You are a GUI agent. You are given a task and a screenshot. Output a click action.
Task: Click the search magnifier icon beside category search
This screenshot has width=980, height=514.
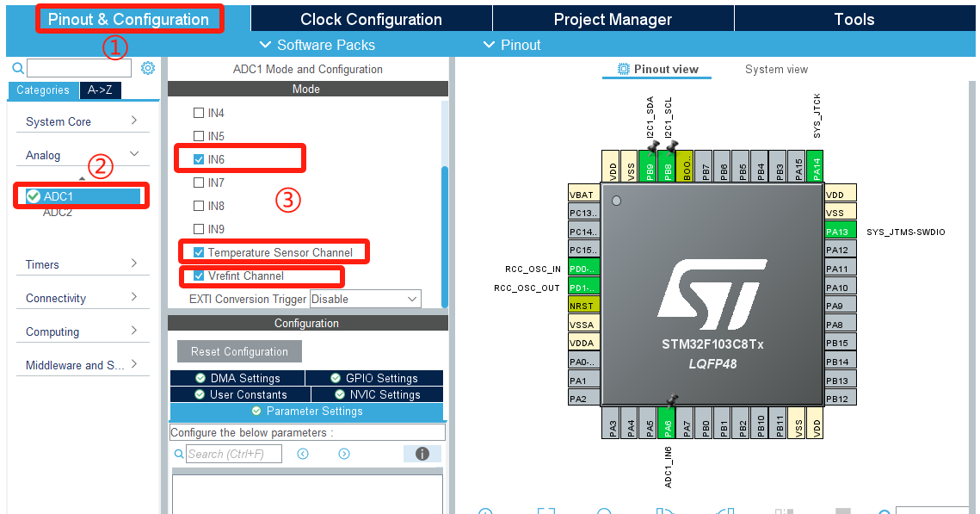click(18, 68)
